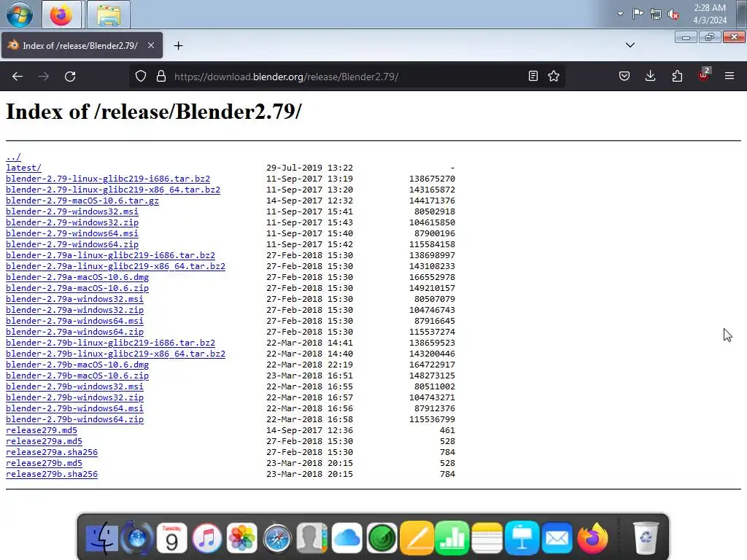Open the recycle bin in the dock
747x560 pixels.
[646, 539]
